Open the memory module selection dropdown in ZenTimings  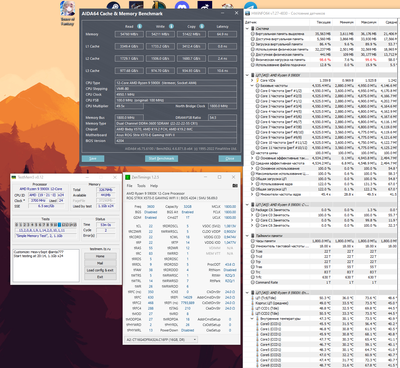click(x=161, y=339)
